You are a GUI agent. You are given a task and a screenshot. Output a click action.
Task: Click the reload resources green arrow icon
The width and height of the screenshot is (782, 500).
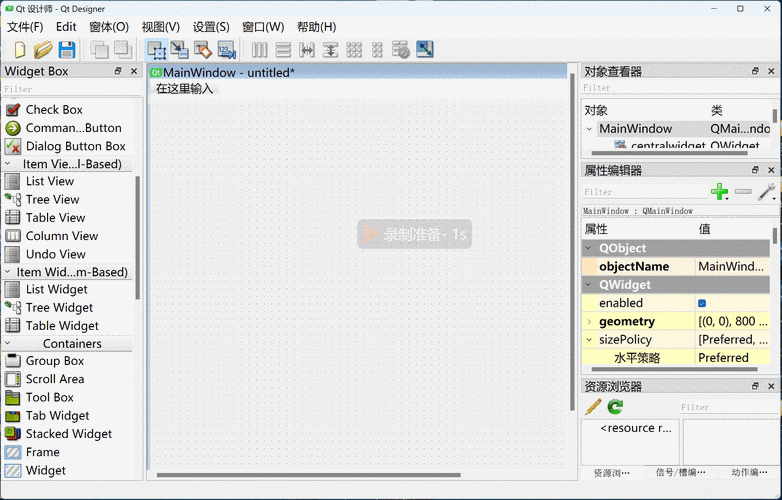pyautogui.click(x=615, y=407)
